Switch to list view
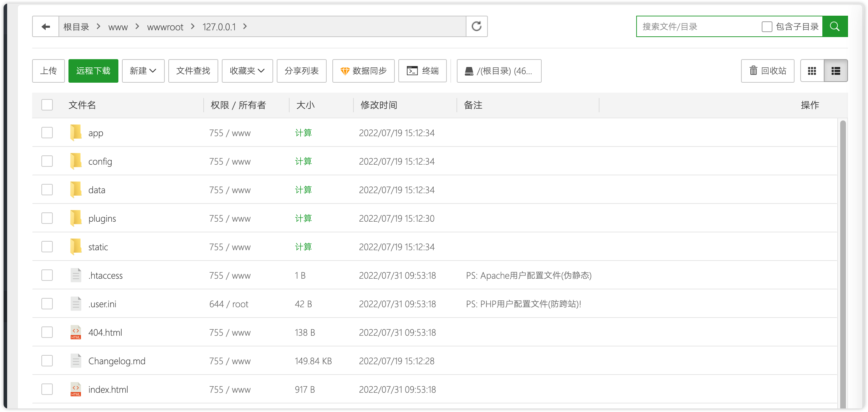The width and height of the screenshot is (868, 412). click(x=836, y=71)
